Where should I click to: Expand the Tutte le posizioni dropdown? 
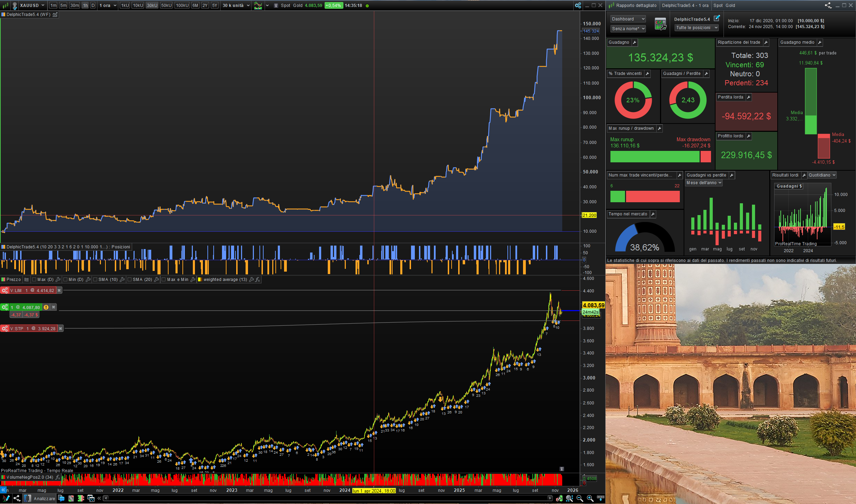click(x=696, y=28)
